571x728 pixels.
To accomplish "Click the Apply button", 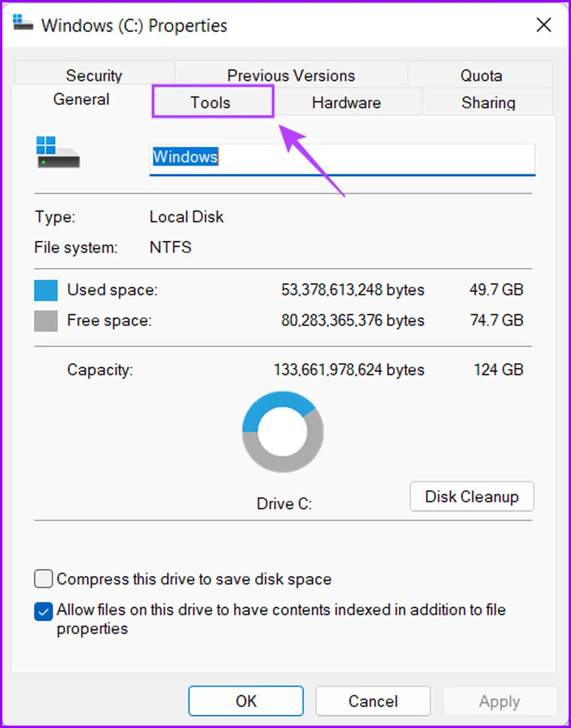I will pyautogui.click(x=500, y=701).
